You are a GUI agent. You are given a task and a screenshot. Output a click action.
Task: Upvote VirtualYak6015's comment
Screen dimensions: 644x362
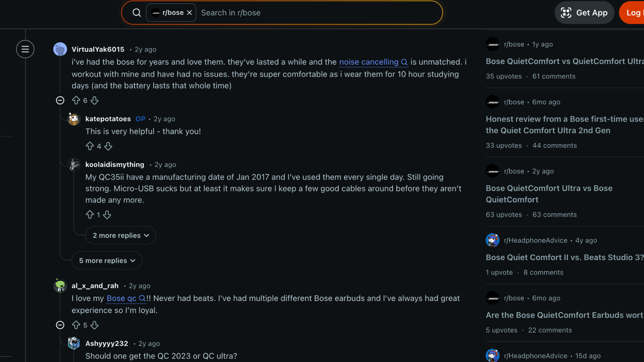pos(76,100)
